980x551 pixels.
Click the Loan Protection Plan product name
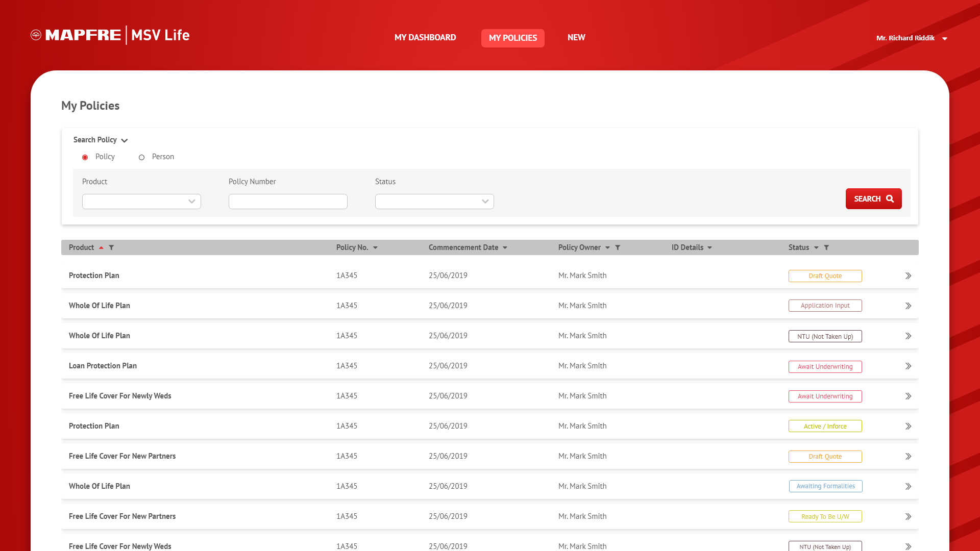103,366
